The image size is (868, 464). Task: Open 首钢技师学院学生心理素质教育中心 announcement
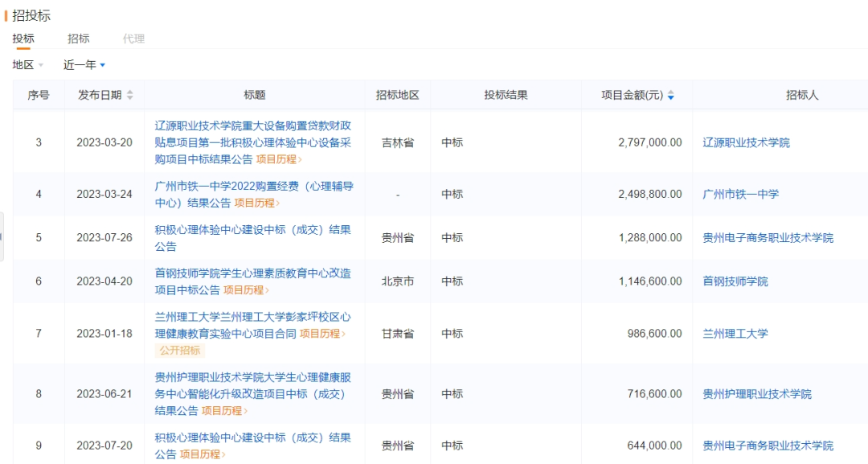point(252,281)
